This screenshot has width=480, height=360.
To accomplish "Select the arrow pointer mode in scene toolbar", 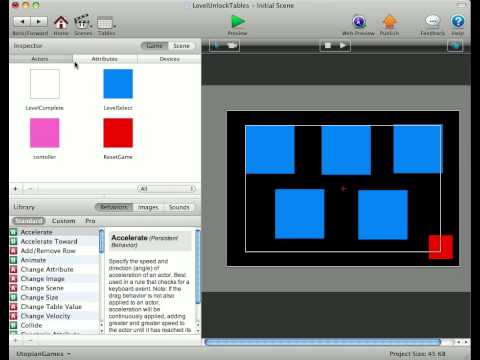I will click(217, 46).
